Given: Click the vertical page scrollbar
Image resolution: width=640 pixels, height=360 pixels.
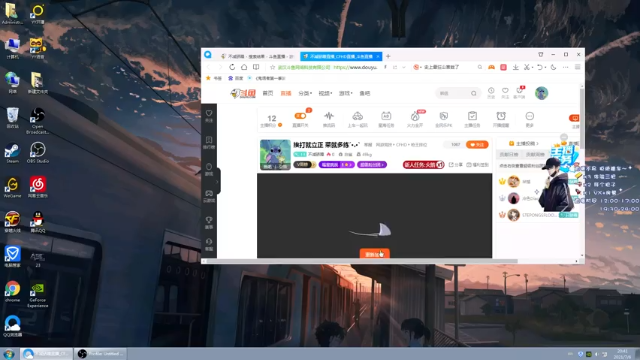Looking at the screenshot, I should coord(582,118).
